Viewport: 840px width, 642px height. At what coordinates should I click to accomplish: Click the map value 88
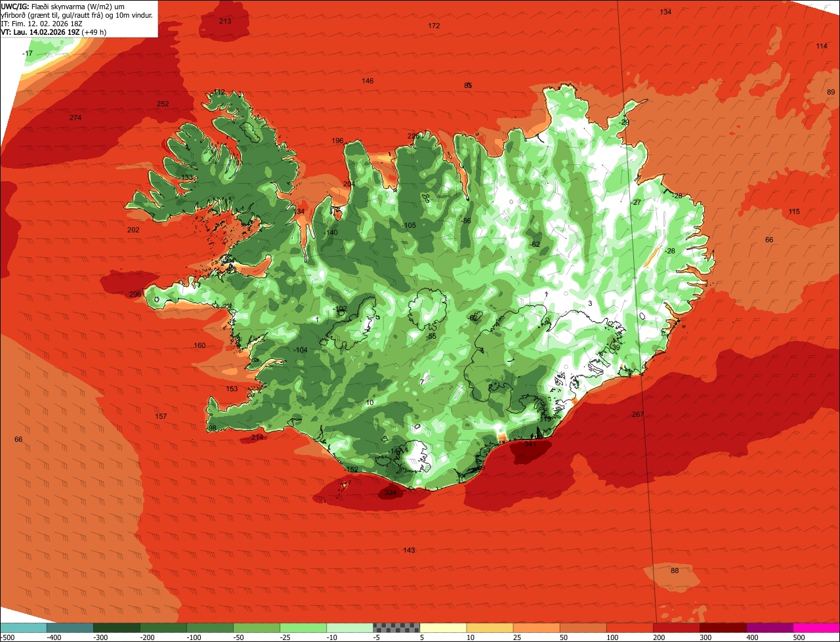pyautogui.click(x=675, y=570)
